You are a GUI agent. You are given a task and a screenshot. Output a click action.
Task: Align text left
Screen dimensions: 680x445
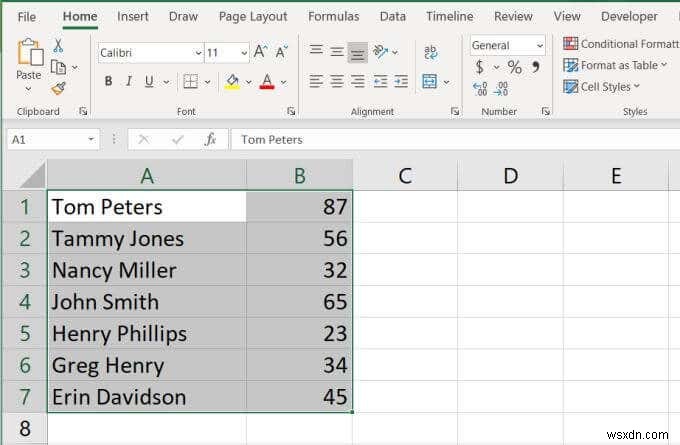[316, 81]
